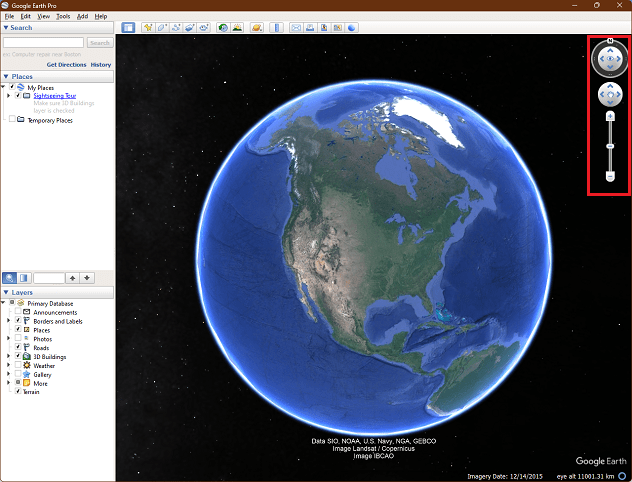This screenshot has width=632, height=482.
Task: Click the zoom in plus button
Action: point(610,116)
